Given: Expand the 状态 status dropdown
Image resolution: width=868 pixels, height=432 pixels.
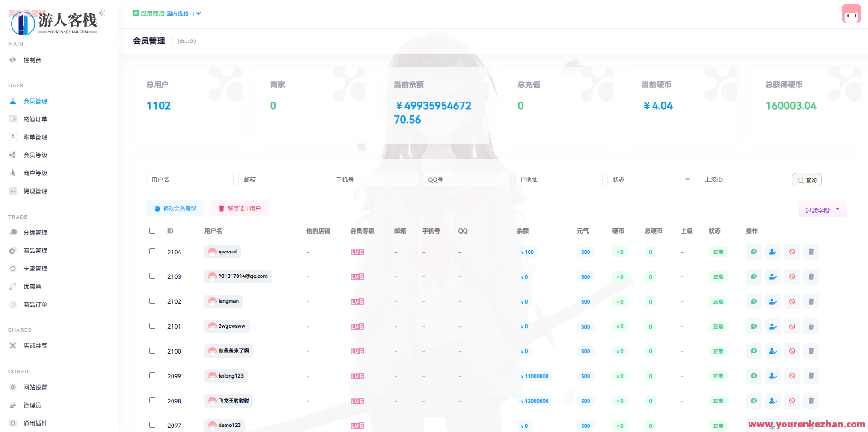Looking at the screenshot, I should click(x=651, y=180).
